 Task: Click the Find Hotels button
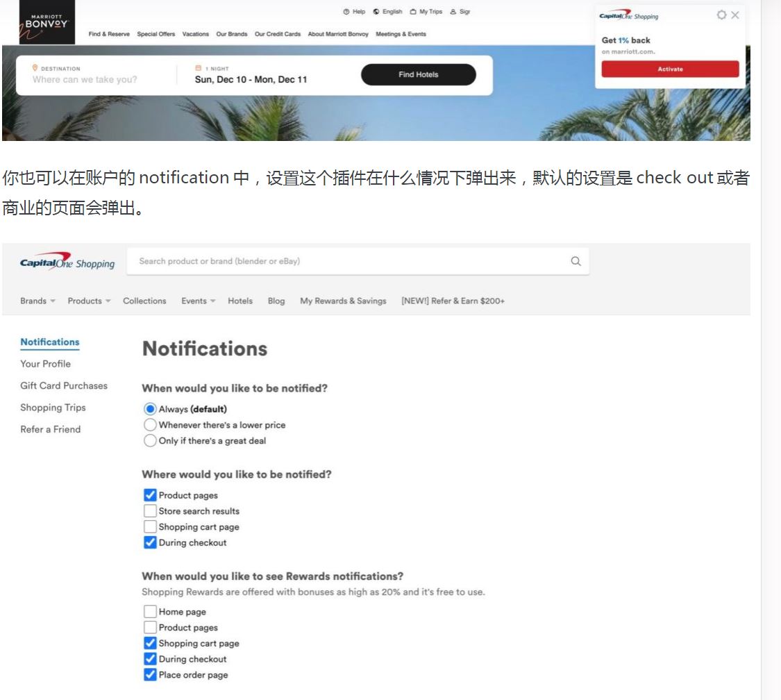(418, 75)
